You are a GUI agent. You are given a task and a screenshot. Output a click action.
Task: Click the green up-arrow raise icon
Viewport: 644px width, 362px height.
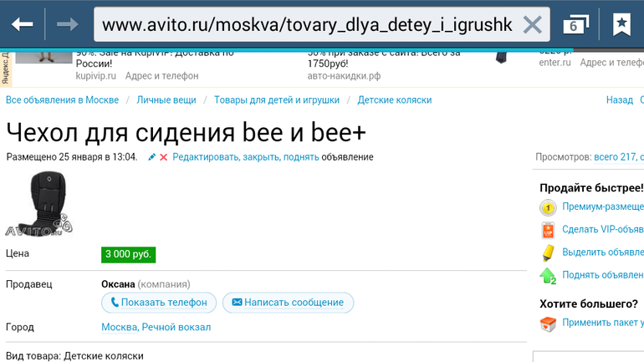pos(548,276)
